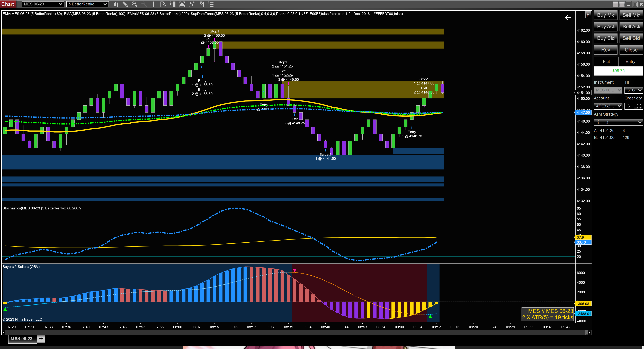Click the horizontal time scrollbar track
Image resolution: width=644 pixels, height=349 pixels.
click(295, 333)
